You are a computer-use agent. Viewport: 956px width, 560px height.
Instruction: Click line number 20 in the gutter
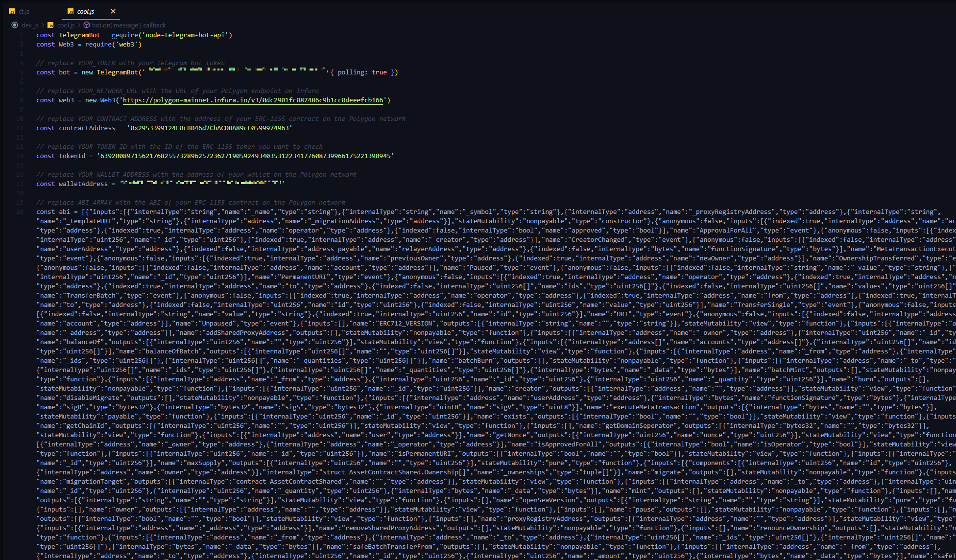[x=20, y=212]
